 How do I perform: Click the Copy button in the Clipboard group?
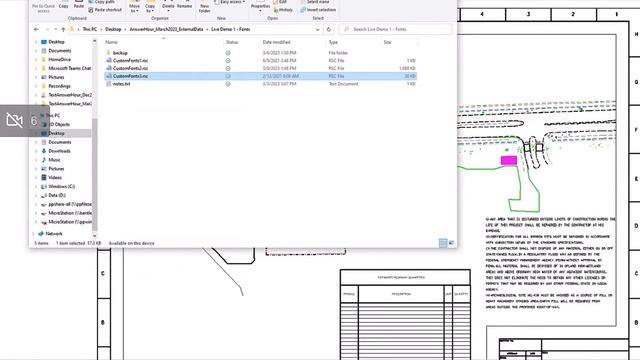point(64,5)
